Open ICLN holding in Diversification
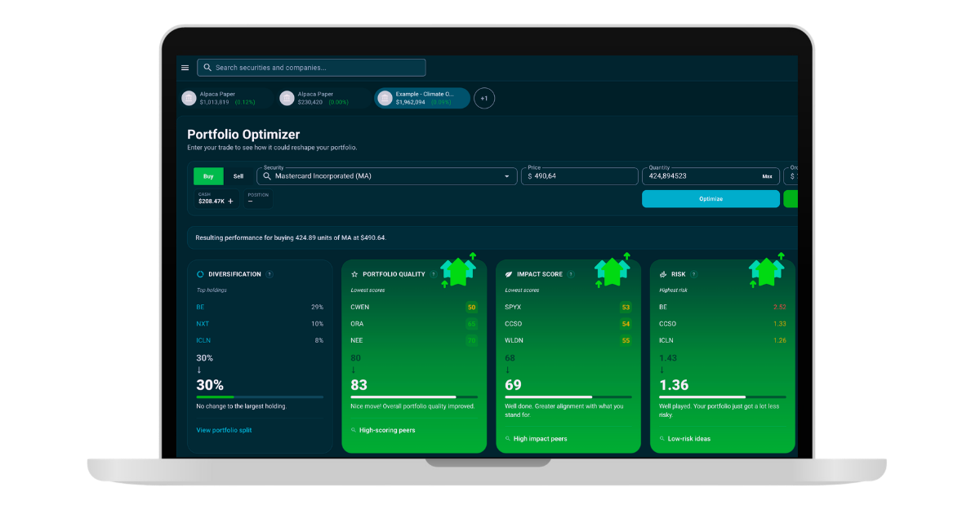 pyautogui.click(x=203, y=340)
